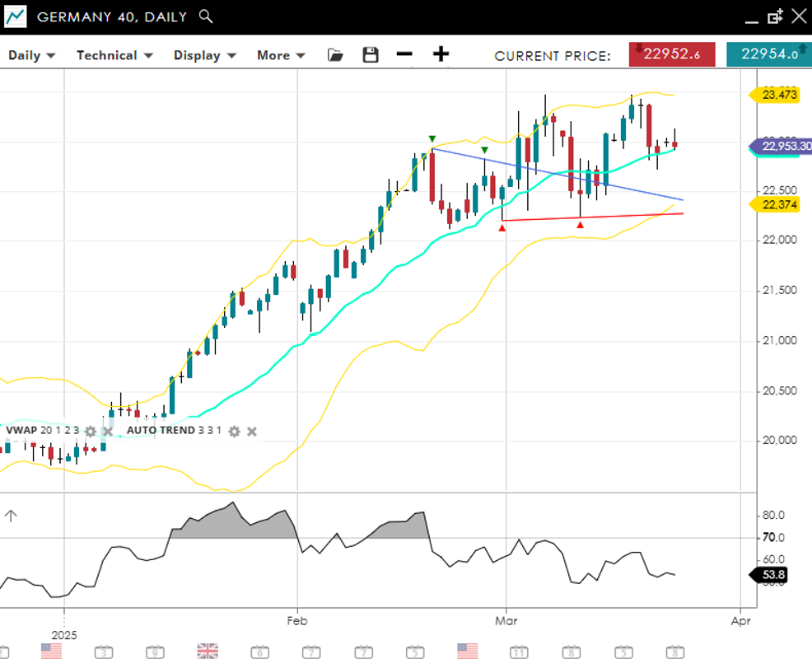Click the teal buy price 22954.0 button

pos(769,54)
